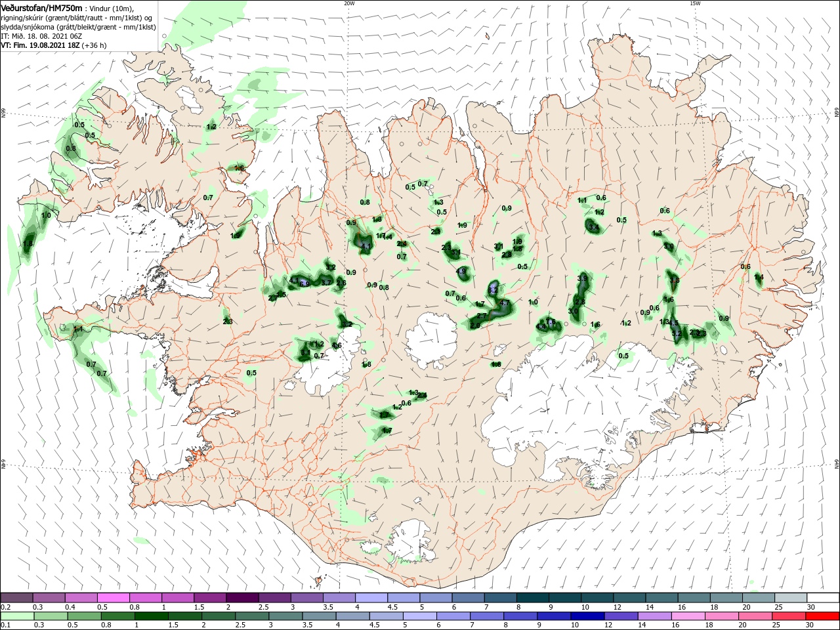
Task: Select the 'IT: Mið. 18. 08. 2021 06Z' line
Action: (x=41, y=36)
